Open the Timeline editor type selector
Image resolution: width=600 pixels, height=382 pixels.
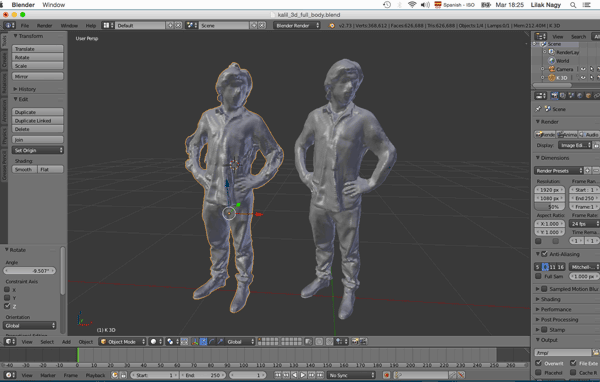pyautogui.click(x=10, y=375)
